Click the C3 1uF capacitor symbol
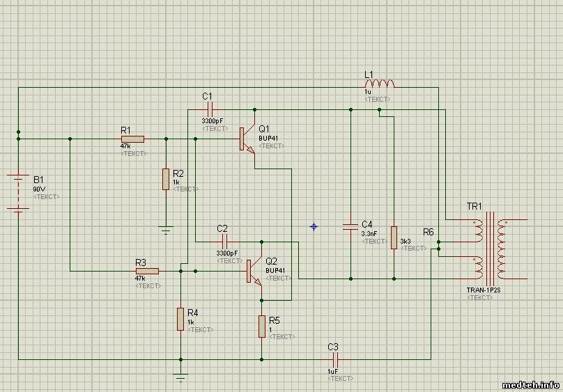Viewport: 563px width, 392px height. tap(336, 359)
